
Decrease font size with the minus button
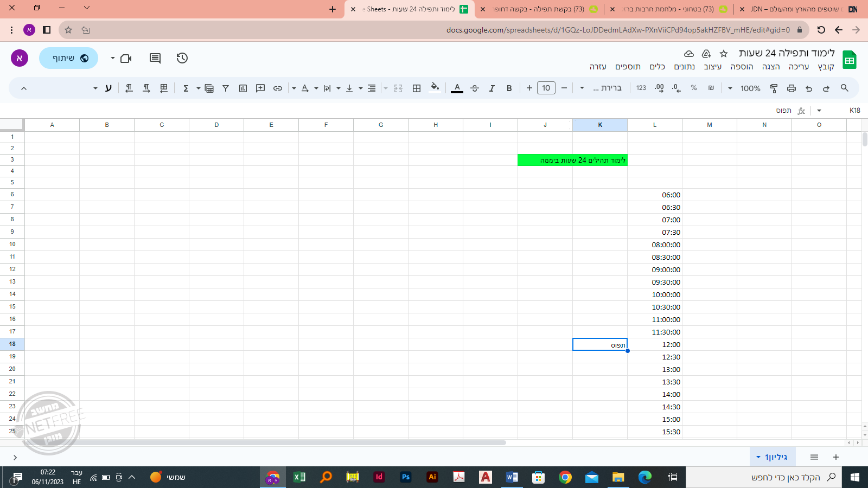(564, 88)
